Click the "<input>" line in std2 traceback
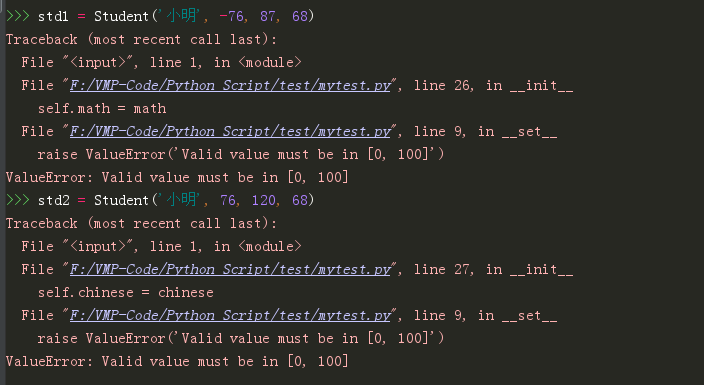This screenshot has width=704, height=385. coord(162,247)
